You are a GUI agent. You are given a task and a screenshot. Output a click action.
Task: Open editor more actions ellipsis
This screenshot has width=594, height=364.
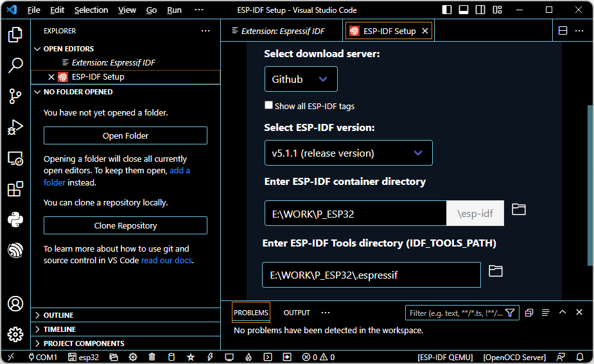tap(579, 31)
